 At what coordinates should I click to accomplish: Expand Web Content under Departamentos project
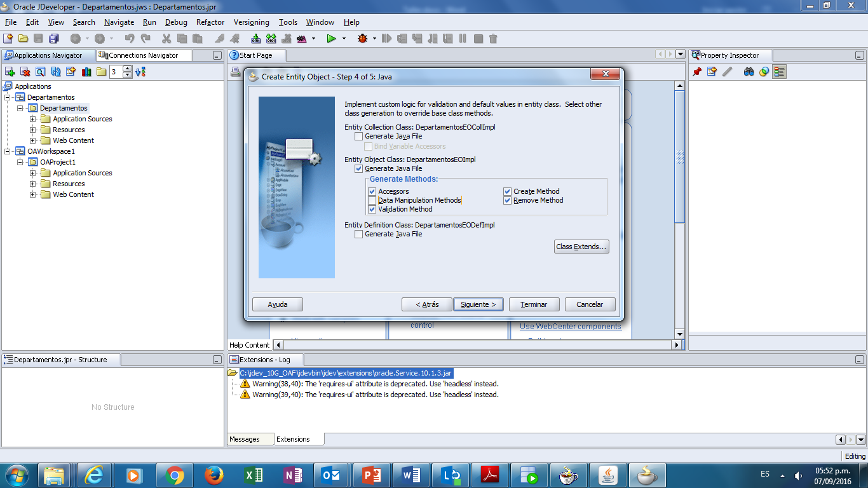[33, 140]
